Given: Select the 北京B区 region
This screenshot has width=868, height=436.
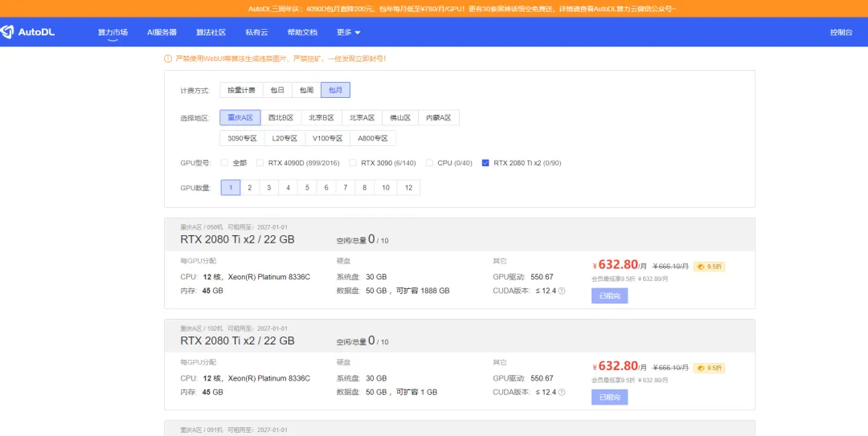Looking at the screenshot, I should tap(321, 118).
